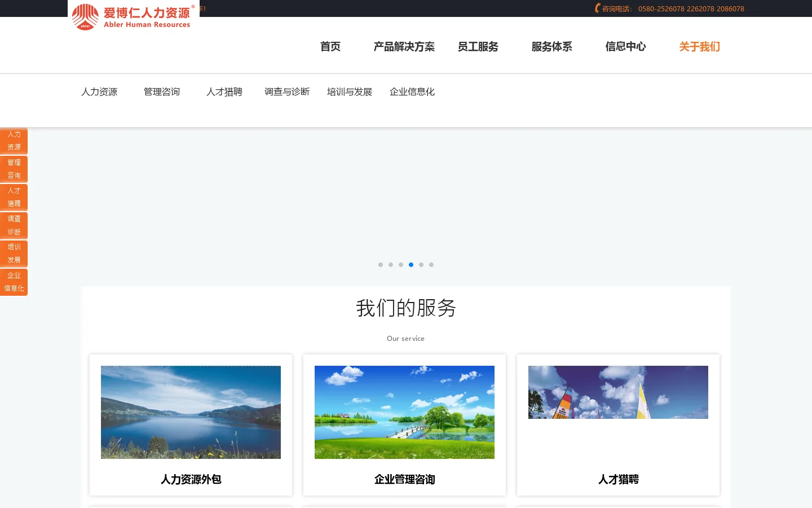
Task: Open the green landscape image for 企业管理咨询
Action: (404, 412)
